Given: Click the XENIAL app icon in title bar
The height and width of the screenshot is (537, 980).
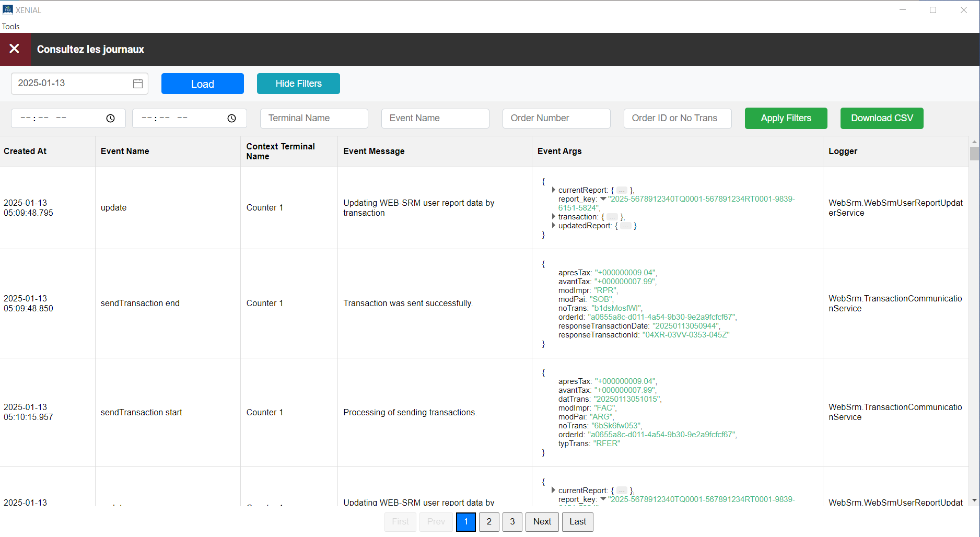Looking at the screenshot, I should pyautogui.click(x=8, y=10).
